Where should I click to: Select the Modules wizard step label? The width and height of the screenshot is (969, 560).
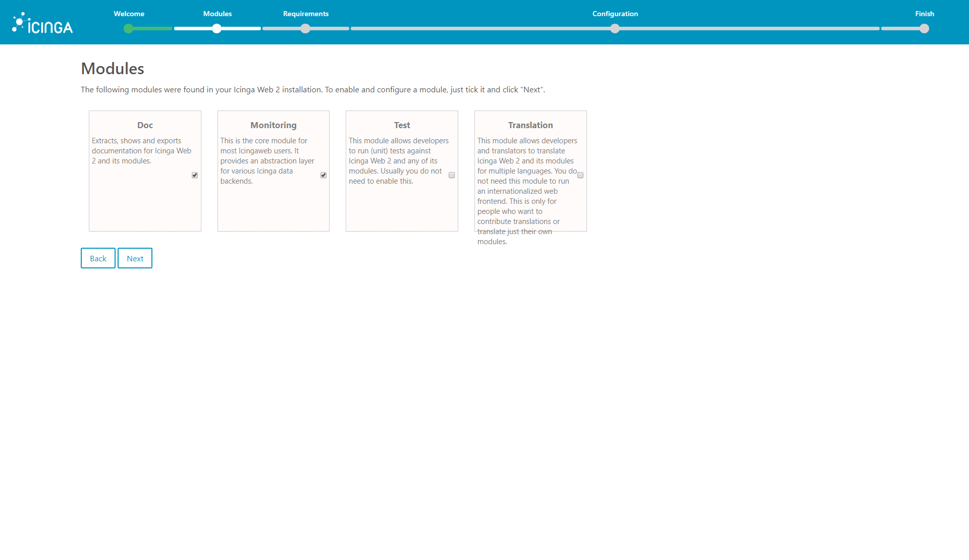pyautogui.click(x=218, y=14)
